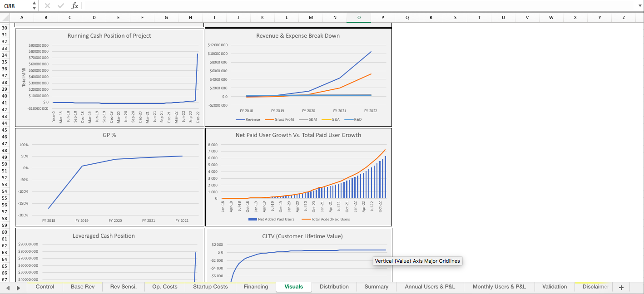
Task: Switch to the Financing tab
Action: pos(255,287)
